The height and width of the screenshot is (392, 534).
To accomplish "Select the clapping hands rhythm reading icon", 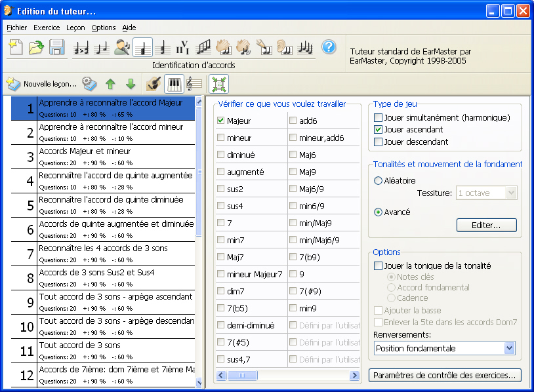I will click(x=224, y=47).
